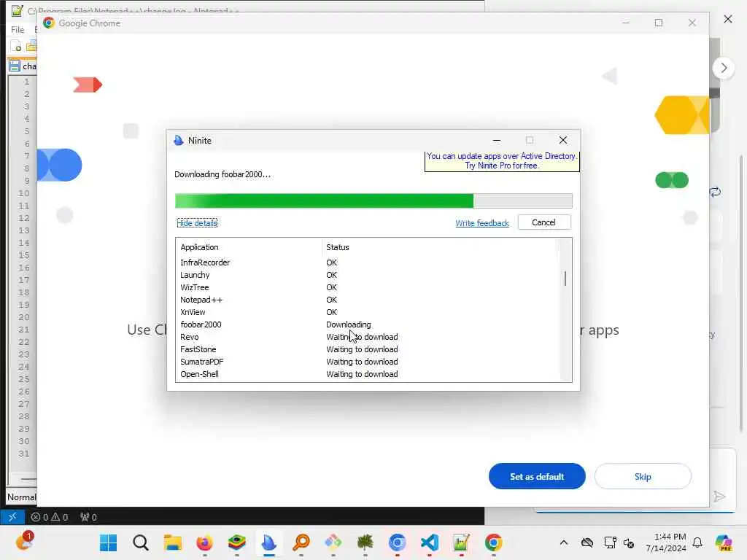Click the ports indicator in status bar

coord(88,517)
